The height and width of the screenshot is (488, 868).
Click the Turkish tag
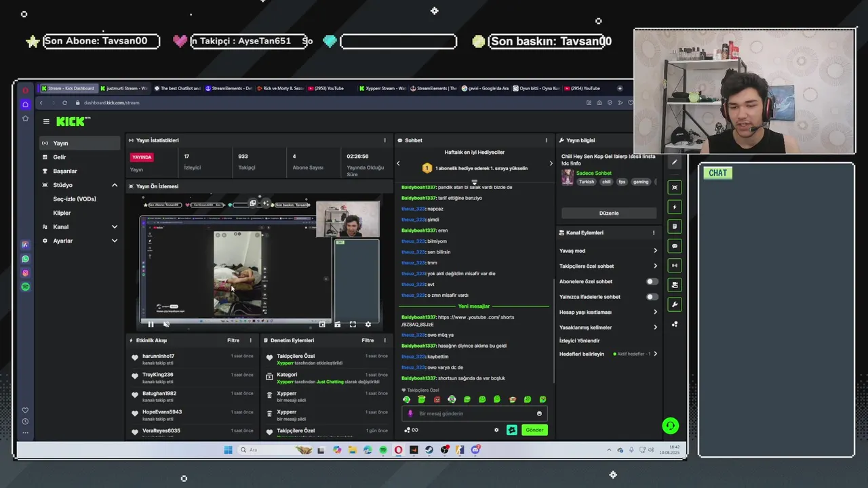586,182
